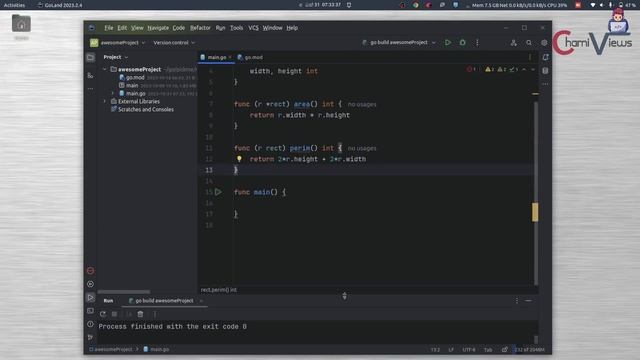Open Terminal tool window icon
This screenshot has width=640, height=360.
pos(91,311)
